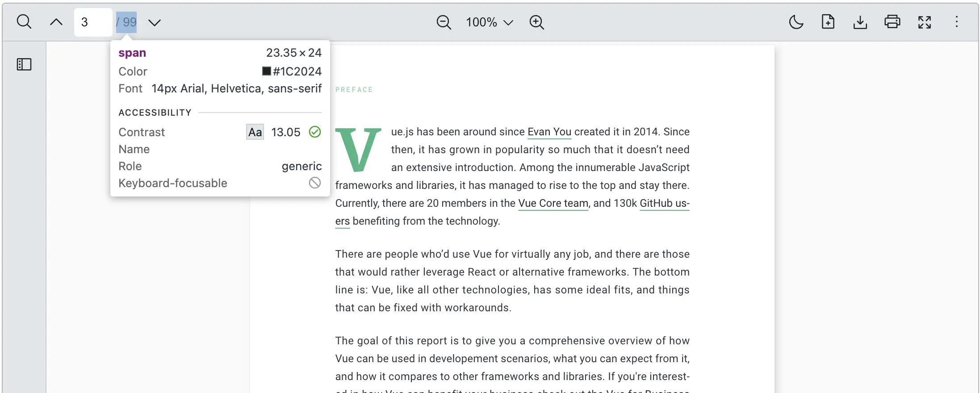Screen dimensions: 980x393
Task: Zoom out with the minus magnifier
Action: 444,22
